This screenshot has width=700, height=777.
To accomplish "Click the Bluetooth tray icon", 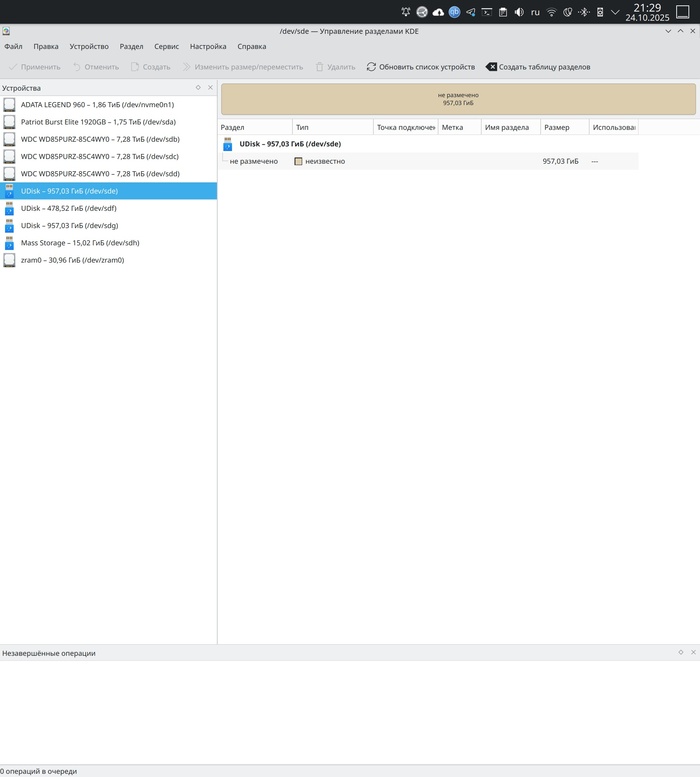I will click(583, 12).
